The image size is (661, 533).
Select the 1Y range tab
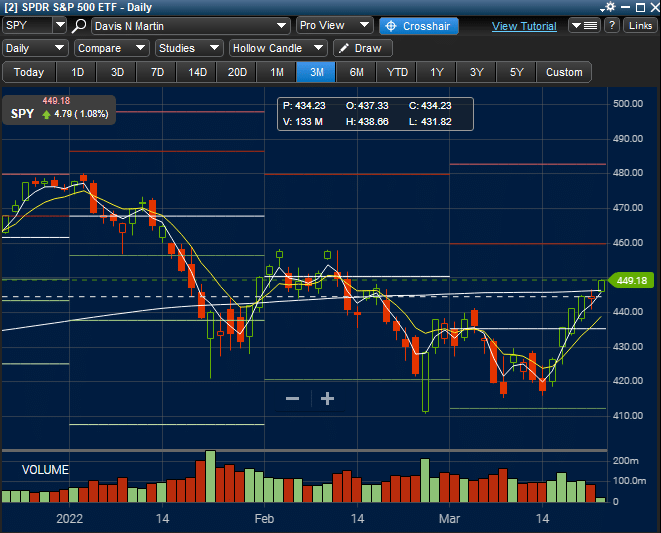click(x=437, y=72)
